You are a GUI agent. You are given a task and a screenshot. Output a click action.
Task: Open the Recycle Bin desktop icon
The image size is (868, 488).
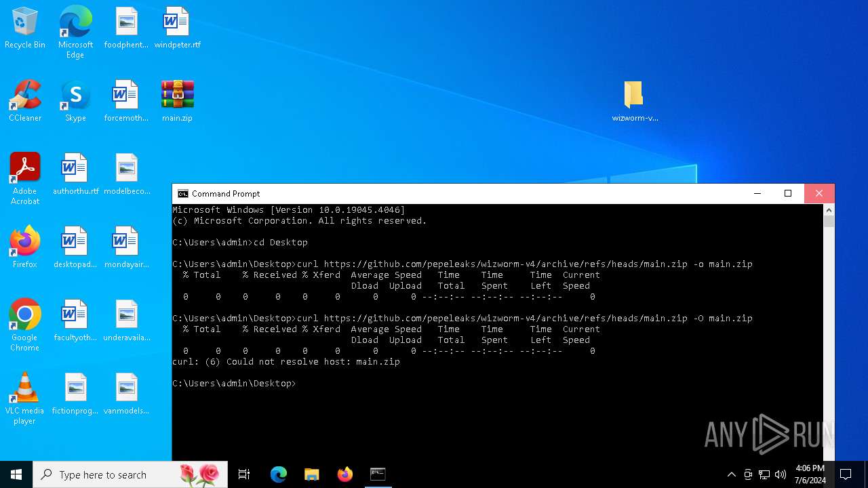click(x=25, y=28)
